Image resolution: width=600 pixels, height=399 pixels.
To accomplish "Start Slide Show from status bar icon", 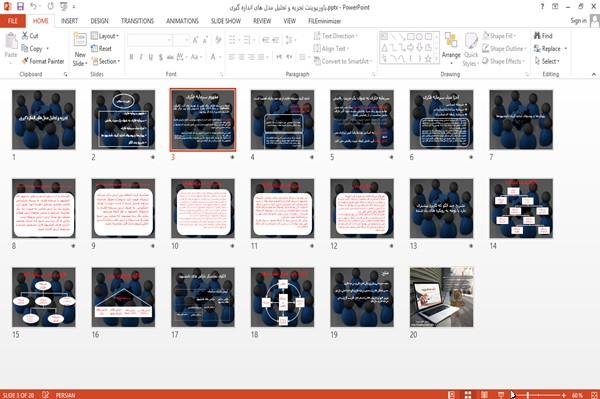I will 501,395.
